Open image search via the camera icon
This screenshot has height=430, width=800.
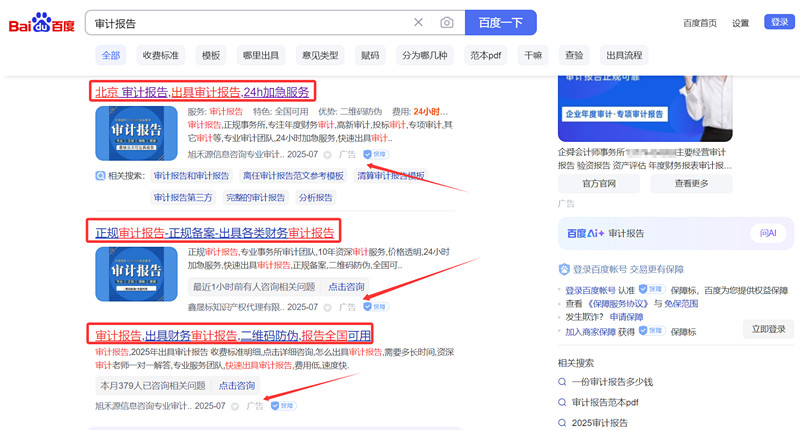point(447,22)
